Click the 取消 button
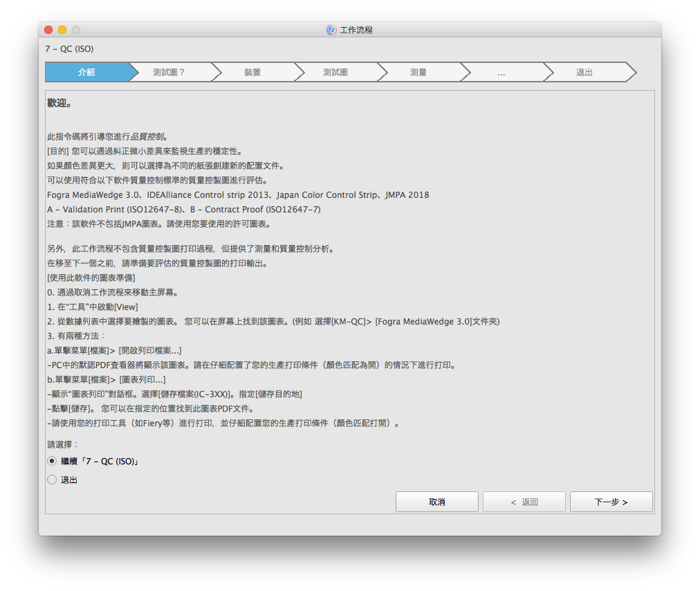 click(437, 502)
